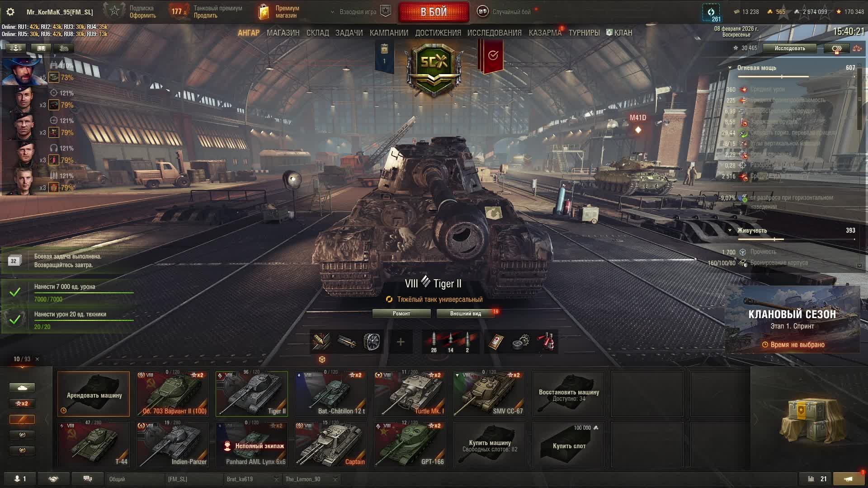This screenshot has height=488, width=868.
Task: Click the В БОЙ battle button
Action: (x=434, y=12)
